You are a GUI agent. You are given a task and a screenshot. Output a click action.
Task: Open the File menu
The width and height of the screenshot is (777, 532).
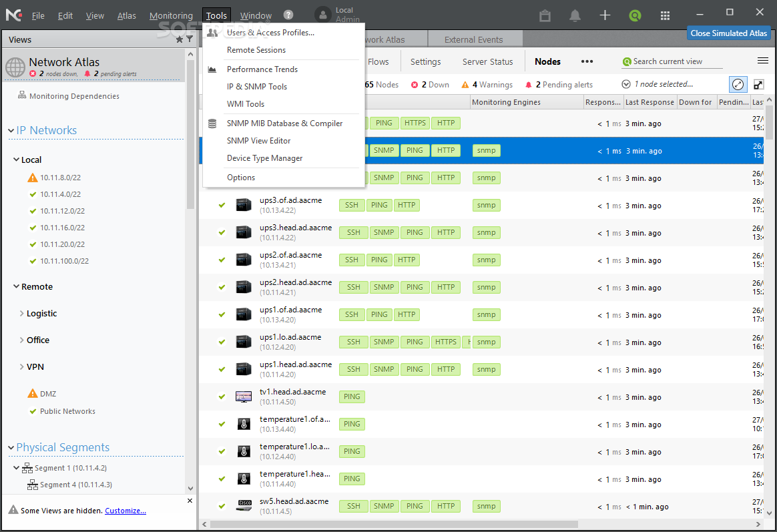38,15
